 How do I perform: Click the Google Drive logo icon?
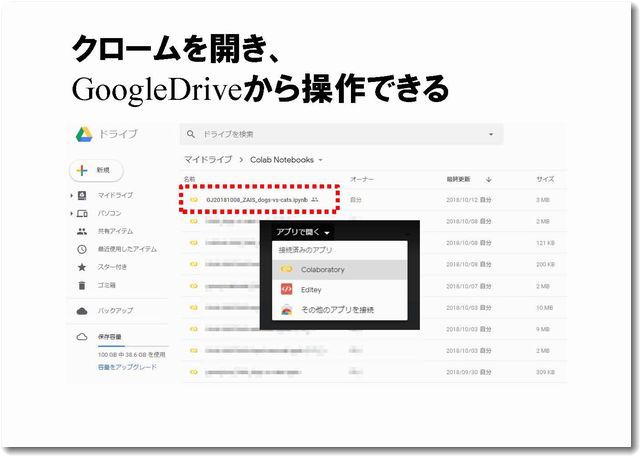(84, 134)
